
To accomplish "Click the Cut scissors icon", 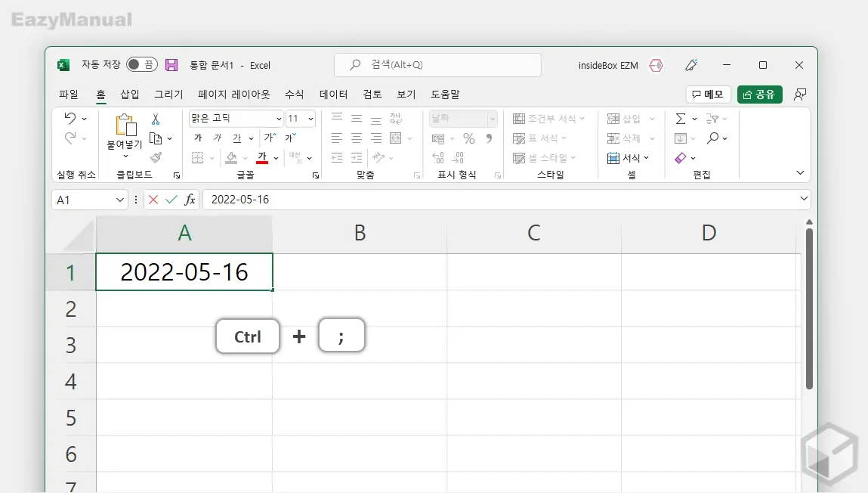I will click(x=156, y=119).
